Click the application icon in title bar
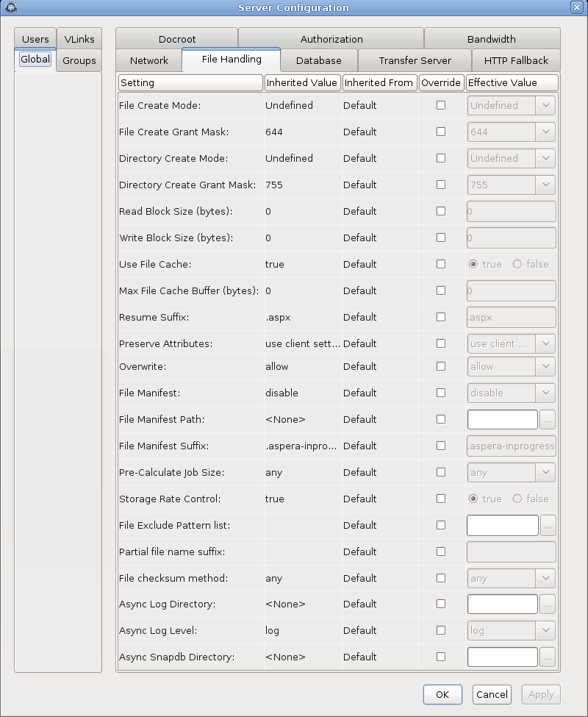 10,7
